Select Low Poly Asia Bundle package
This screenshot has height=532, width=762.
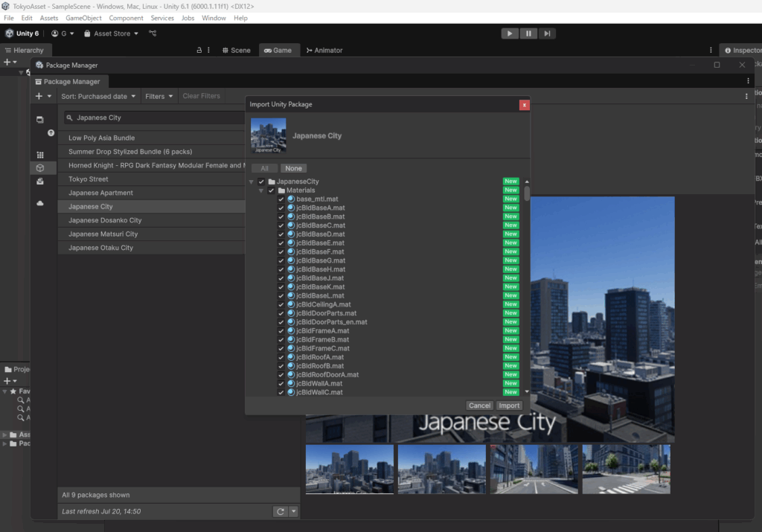152,138
